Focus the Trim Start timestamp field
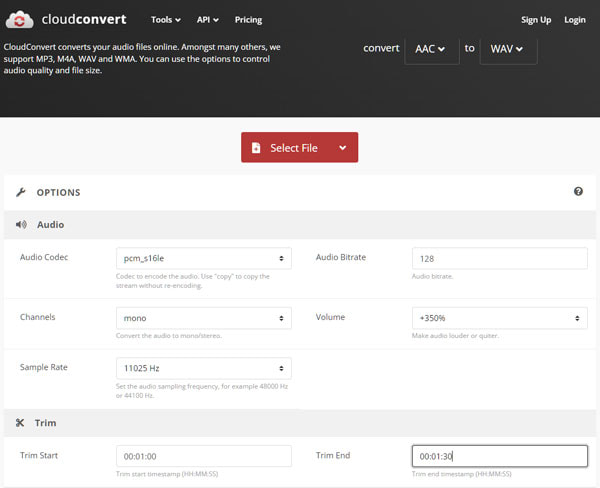600x488 pixels. click(203, 456)
